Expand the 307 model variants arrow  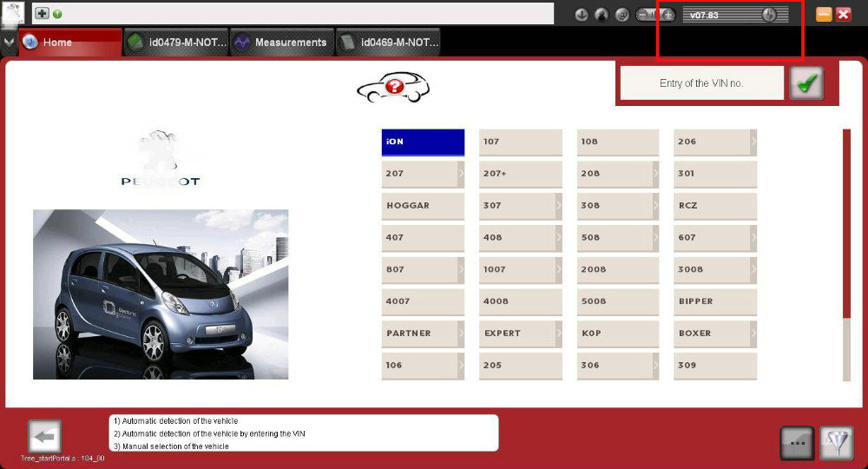(x=558, y=206)
